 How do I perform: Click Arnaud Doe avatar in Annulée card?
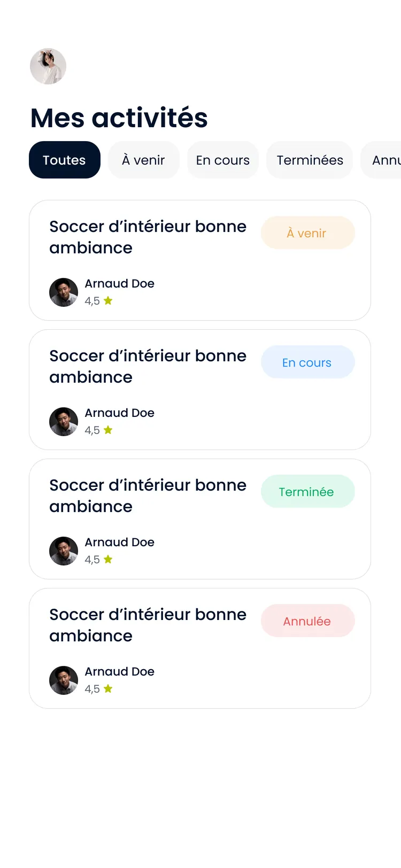coord(64,680)
